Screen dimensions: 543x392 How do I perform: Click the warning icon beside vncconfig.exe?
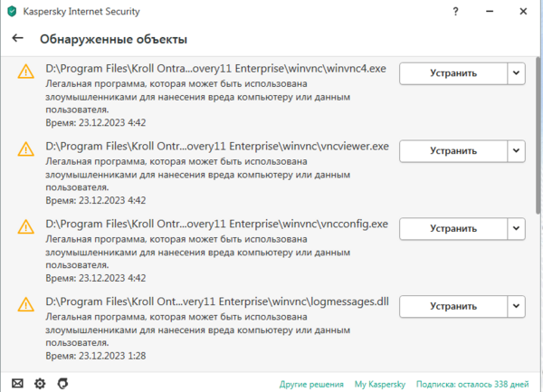click(26, 229)
